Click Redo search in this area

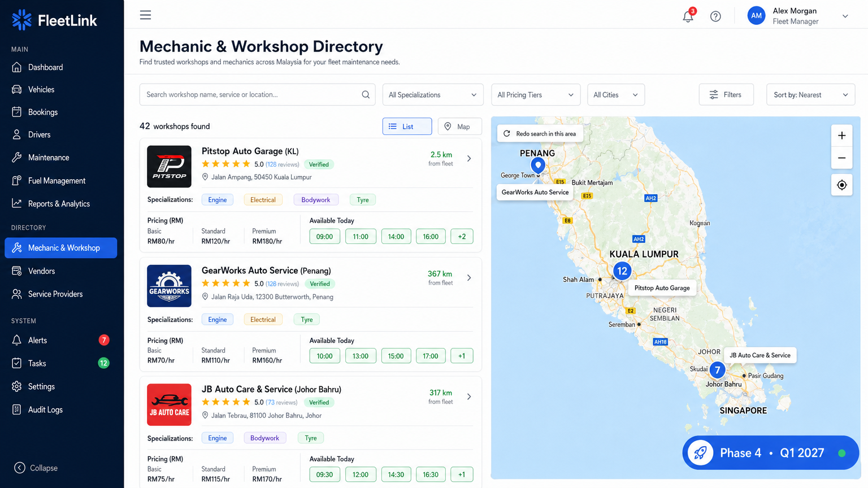[x=540, y=133]
